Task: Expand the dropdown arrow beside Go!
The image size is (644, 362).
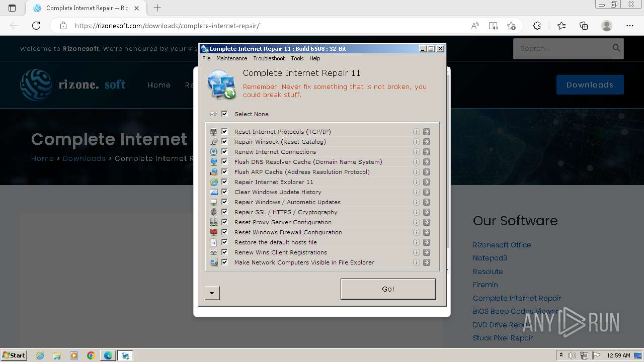Action: point(212,293)
